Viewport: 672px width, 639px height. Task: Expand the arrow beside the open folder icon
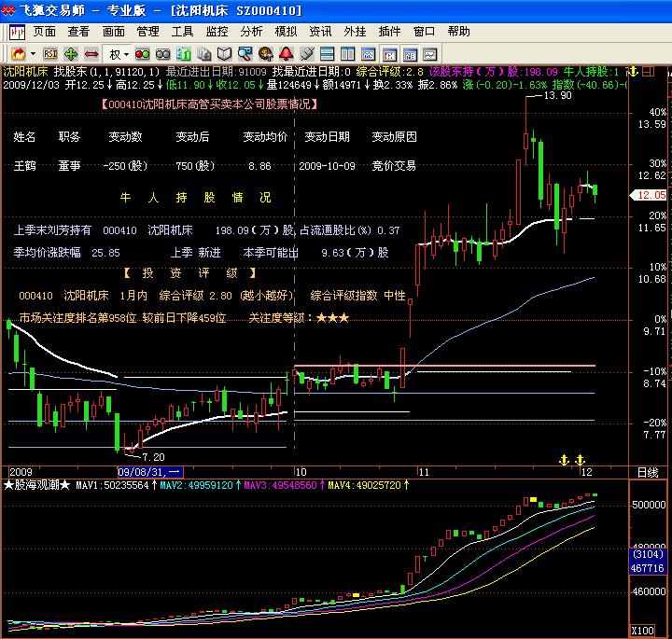tap(33, 54)
